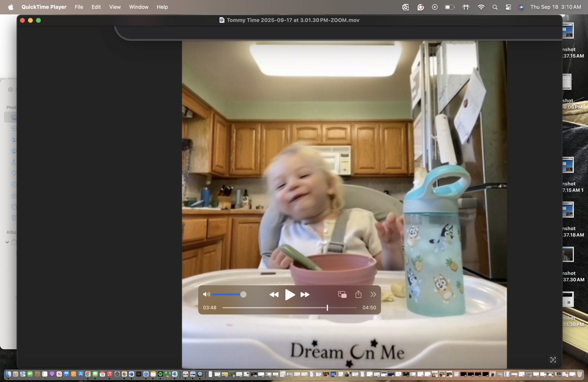Open the Apple menu
588x382 pixels.
pyautogui.click(x=11, y=7)
